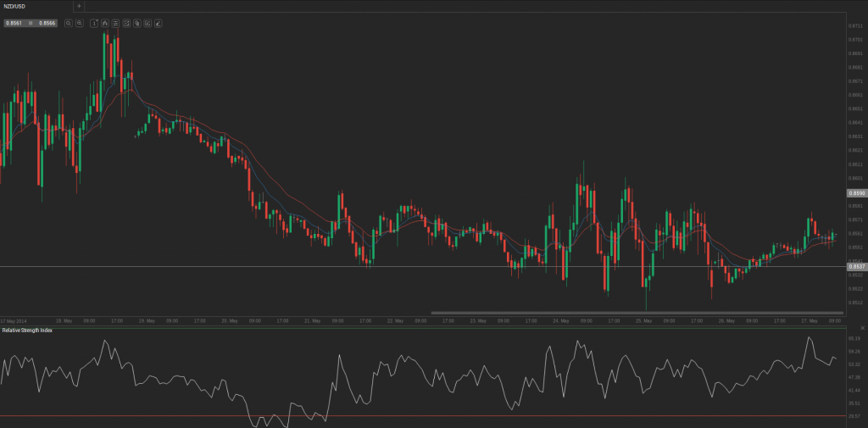The height and width of the screenshot is (428, 868).
Task: Click the chart templates toolbar icon
Action: (x=126, y=23)
